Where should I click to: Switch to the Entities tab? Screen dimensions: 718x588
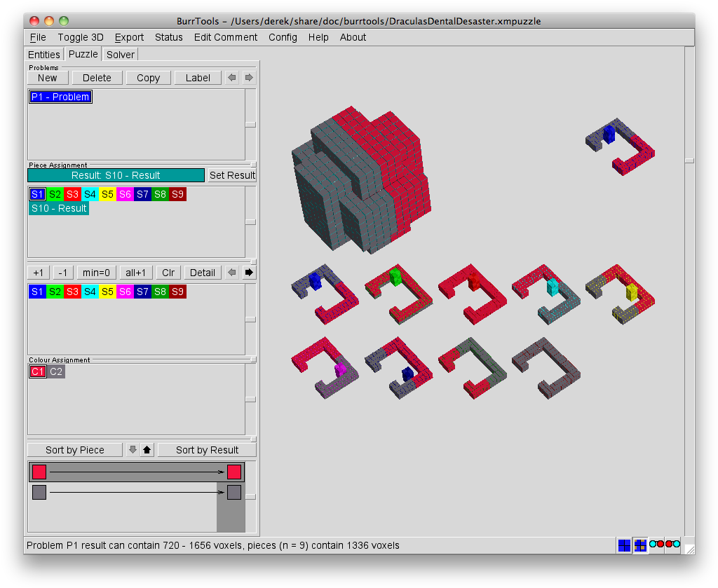coord(44,54)
